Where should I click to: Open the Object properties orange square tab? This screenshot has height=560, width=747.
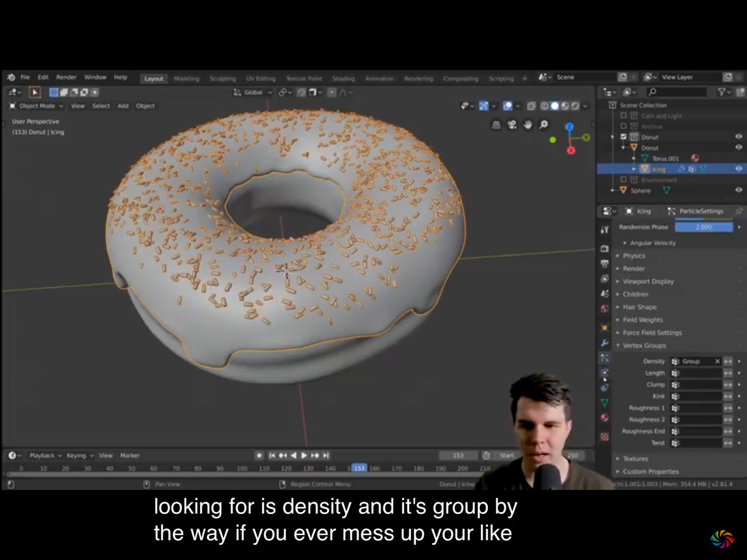pyautogui.click(x=605, y=327)
